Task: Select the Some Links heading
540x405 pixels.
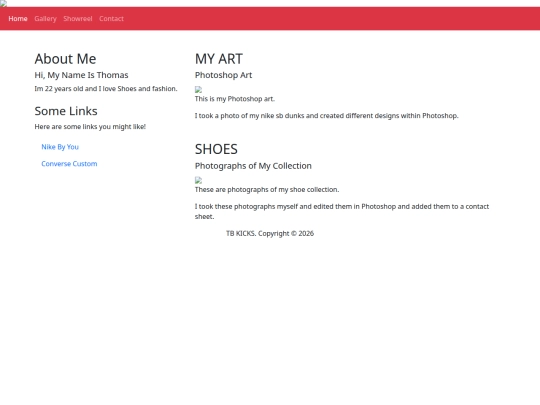Action: [66, 111]
